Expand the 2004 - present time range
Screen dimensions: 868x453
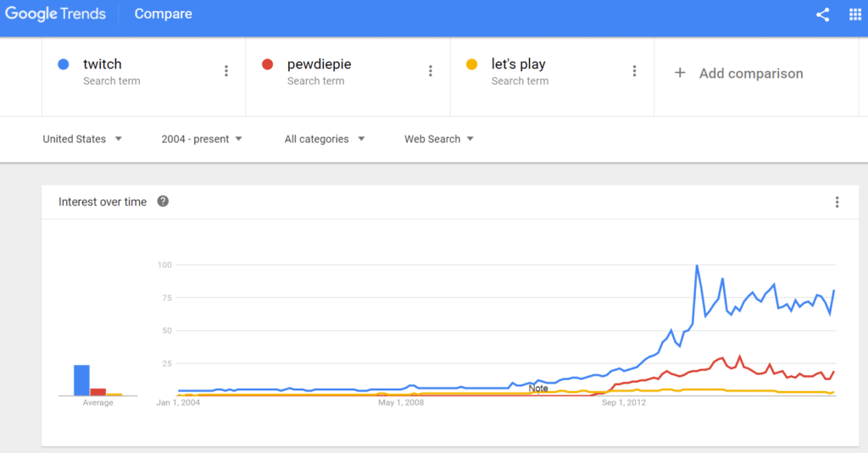click(202, 139)
